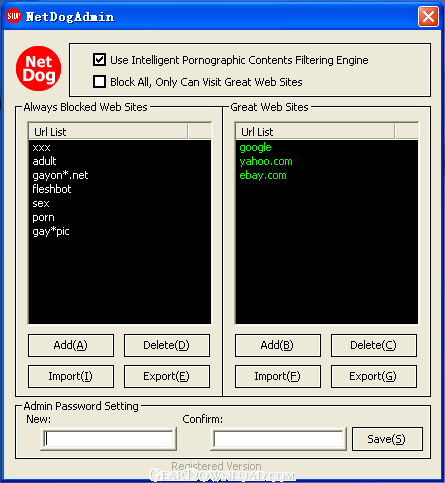Click Delete(C) for great web sites
This screenshot has height=483, width=445.
[374, 345]
